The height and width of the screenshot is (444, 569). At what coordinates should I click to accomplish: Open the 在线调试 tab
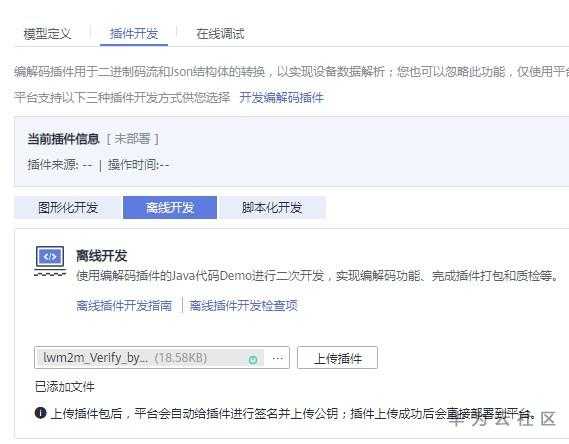(x=220, y=34)
